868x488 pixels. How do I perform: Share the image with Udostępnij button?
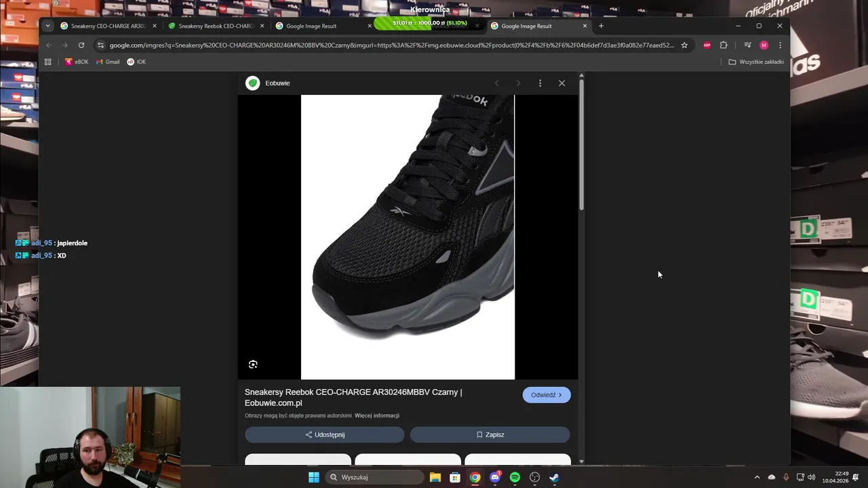325,434
